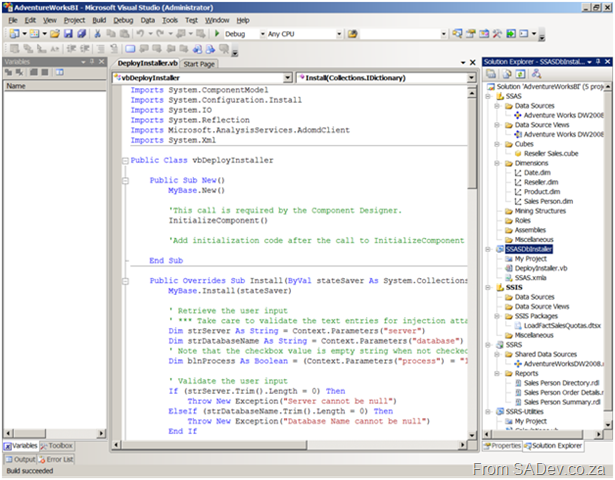Select DeployInstaller.vb in Solution Explorer
615x480 pixels.
pyautogui.click(x=541, y=268)
